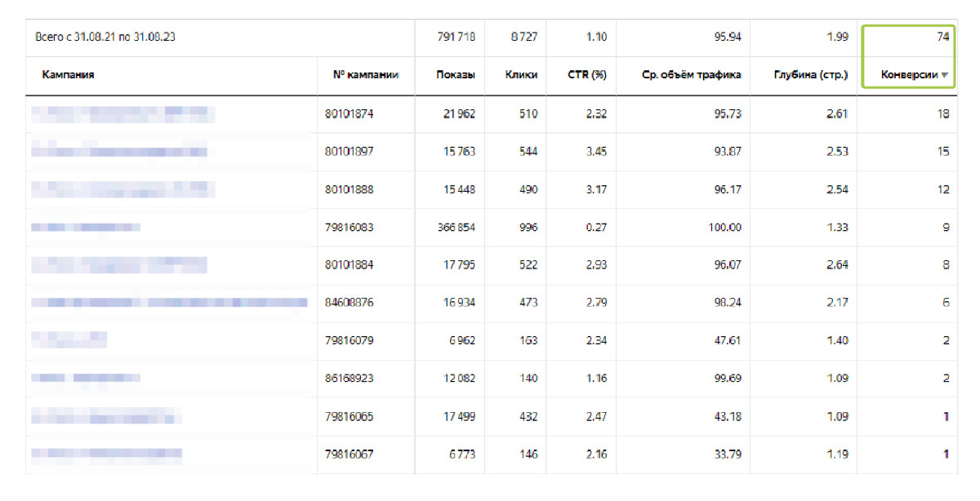Image resolution: width=980 pixels, height=501 pixels.
Task: Select campaign number 80101897
Action: [x=349, y=152]
